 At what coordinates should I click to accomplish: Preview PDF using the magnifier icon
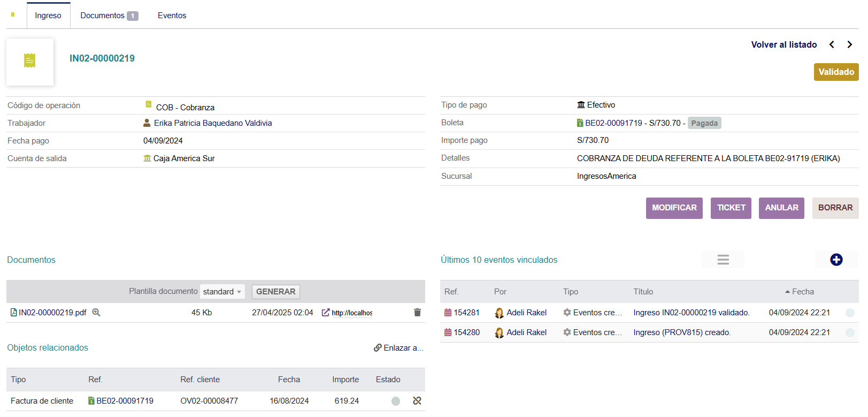tap(96, 313)
